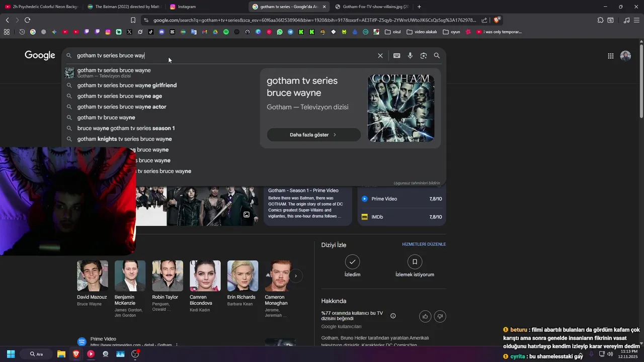Viewport: 644px width, 362px height.
Task: Switch to the Instagram tab
Action: click(206, 7)
